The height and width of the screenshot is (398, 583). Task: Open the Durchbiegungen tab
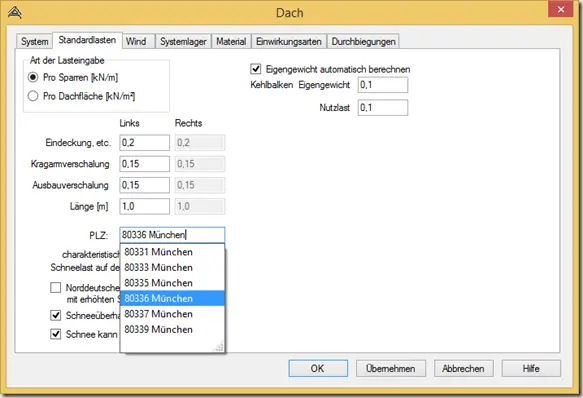point(363,41)
